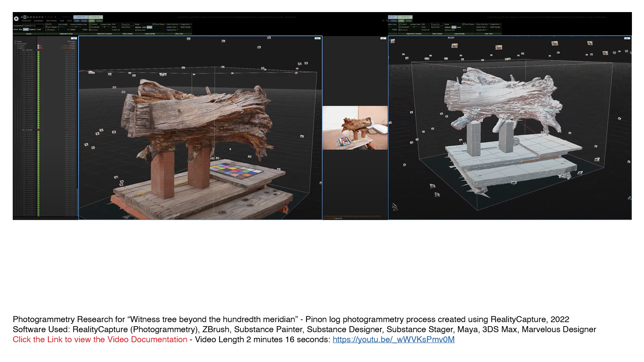Open the Perspective view dropdown
The width and height of the screenshot is (644, 362).
pos(127,24)
